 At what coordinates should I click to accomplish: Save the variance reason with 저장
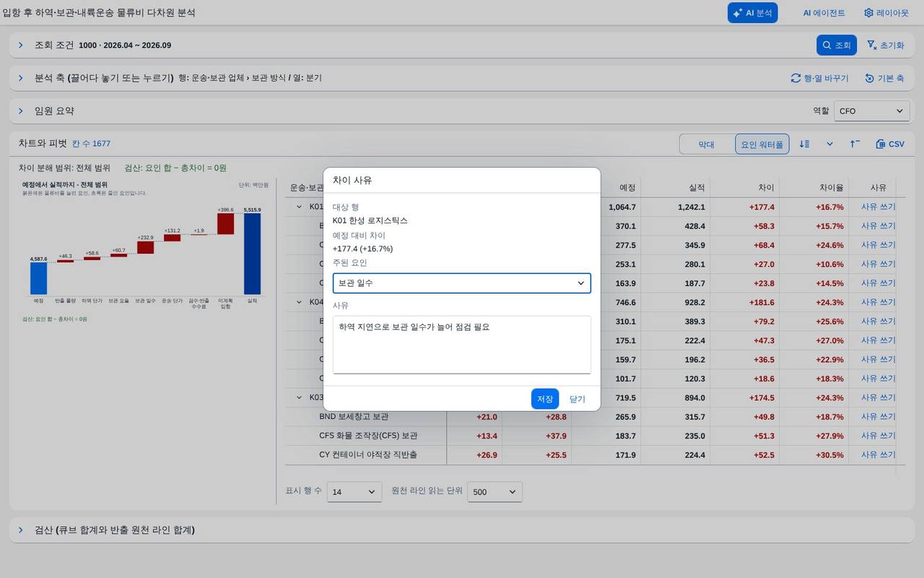pos(545,399)
